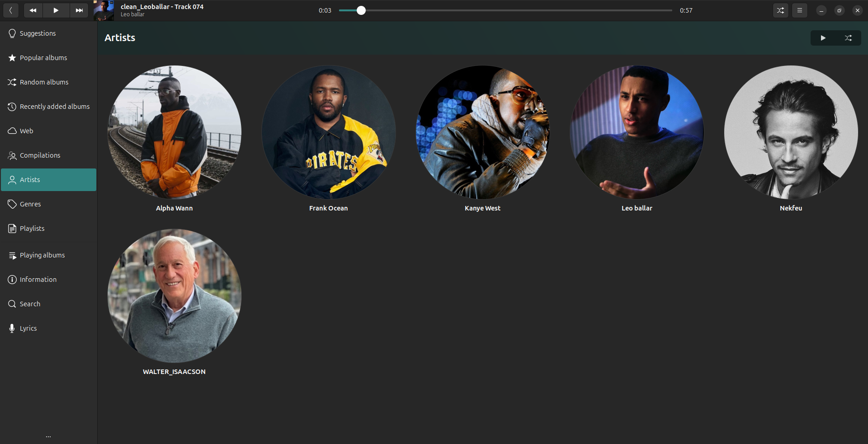This screenshot has width=868, height=444.
Task: Skip to the next track
Action: pyautogui.click(x=79, y=10)
